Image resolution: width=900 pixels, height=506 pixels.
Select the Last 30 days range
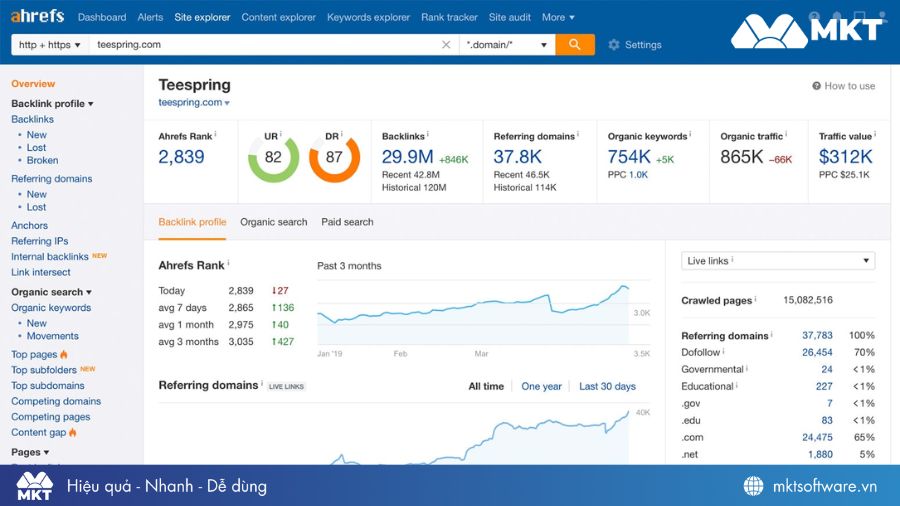click(607, 386)
